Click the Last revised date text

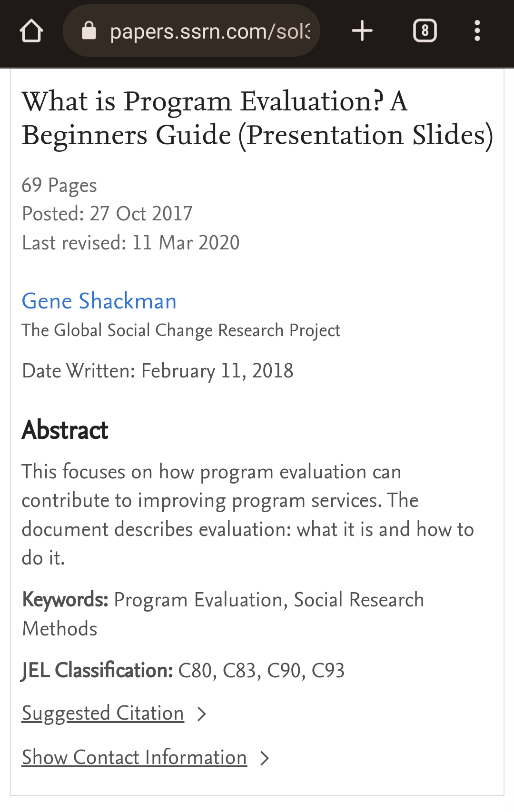coord(131,243)
